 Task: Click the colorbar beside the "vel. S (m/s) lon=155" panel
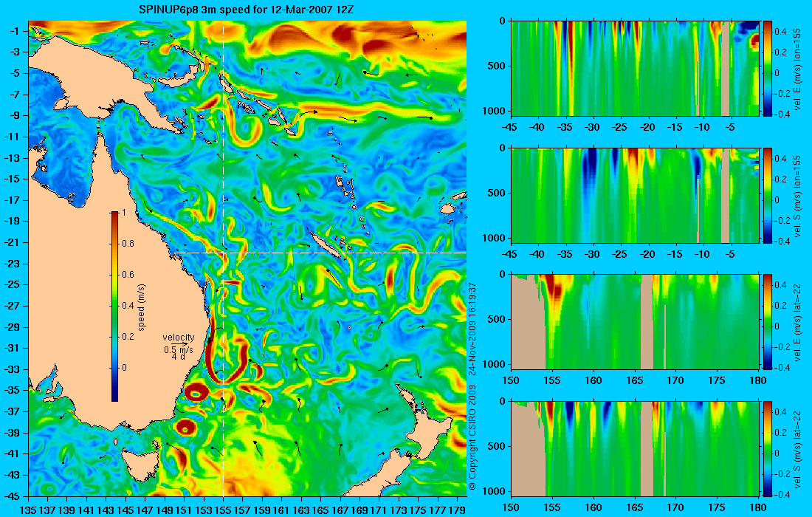coord(768,195)
